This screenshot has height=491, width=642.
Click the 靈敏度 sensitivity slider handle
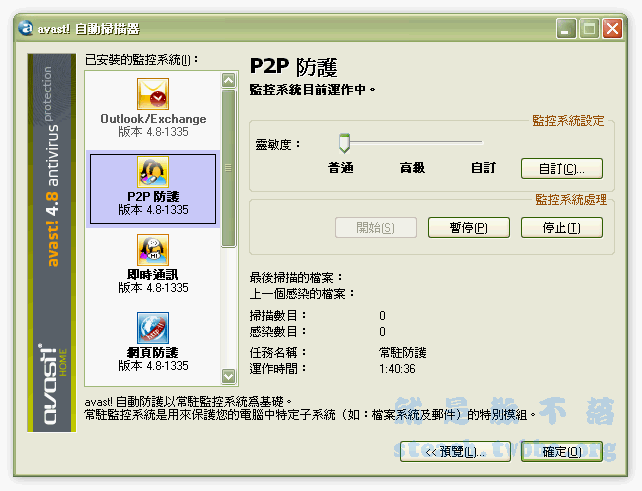click(344, 143)
